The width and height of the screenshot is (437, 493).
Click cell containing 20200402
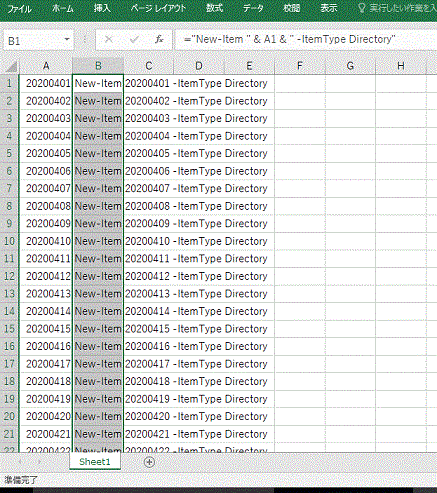pyautogui.click(x=46, y=101)
